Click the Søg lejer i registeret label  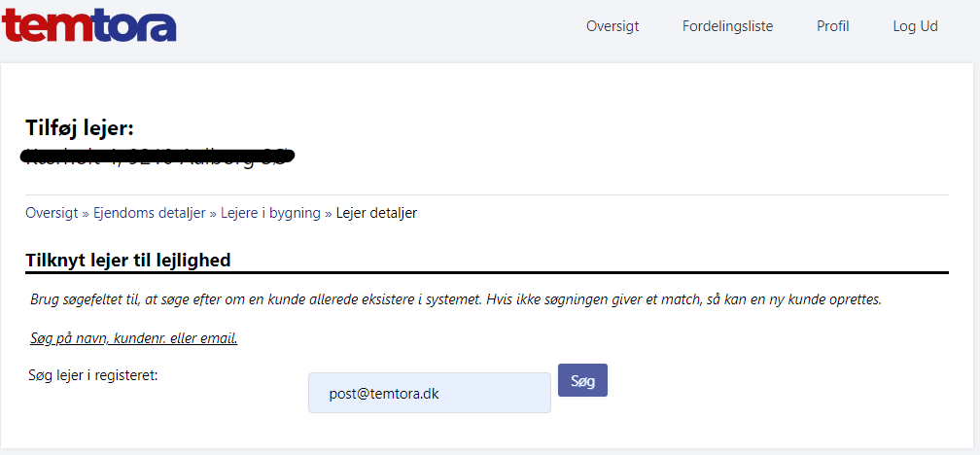[93, 375]
